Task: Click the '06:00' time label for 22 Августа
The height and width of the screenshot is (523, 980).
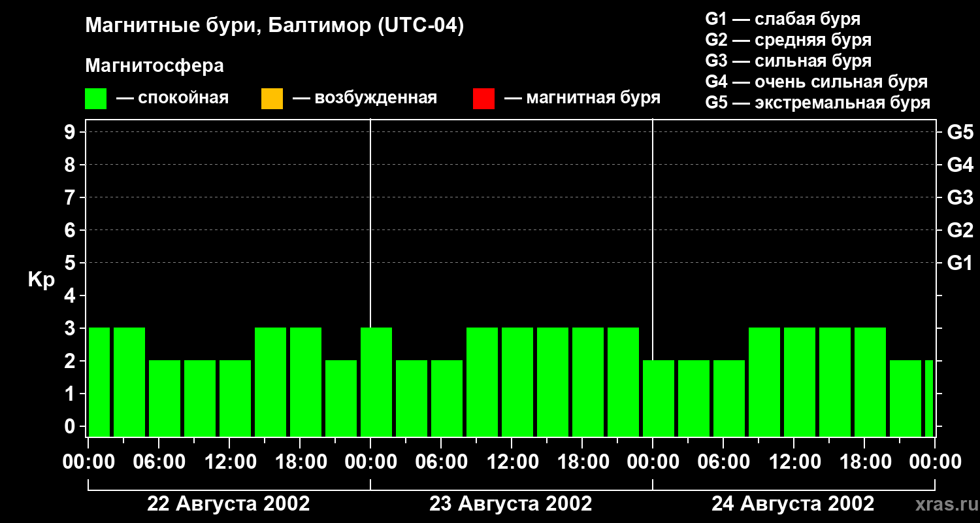Action: [x=159, y=462]
